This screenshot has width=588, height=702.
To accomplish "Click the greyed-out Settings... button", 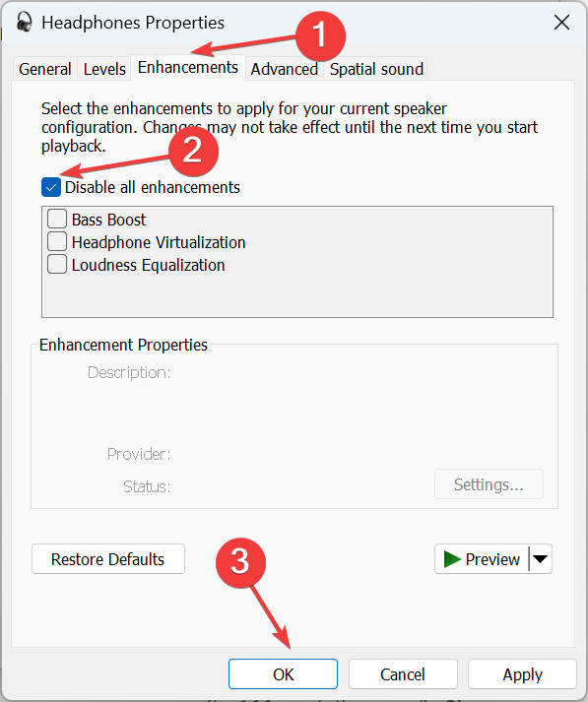I will pyautogui.click(x=489, y=484).
